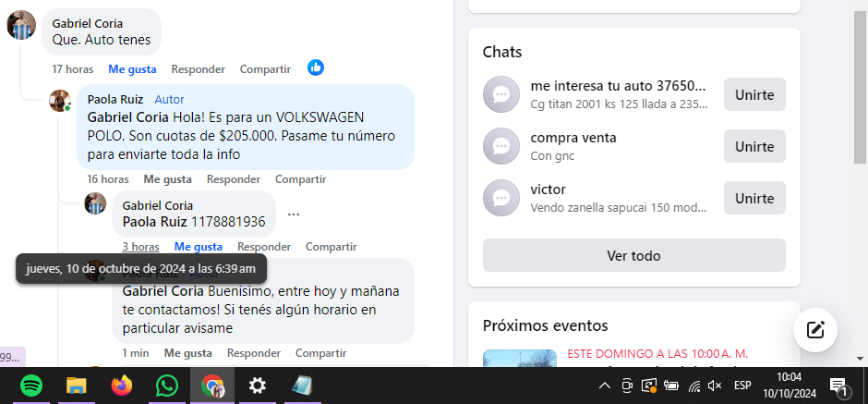The width and height of the screenshot is (868, 404).
Task: Click chat icon for 'me interesa tu auto'
Action: [501, 94]
